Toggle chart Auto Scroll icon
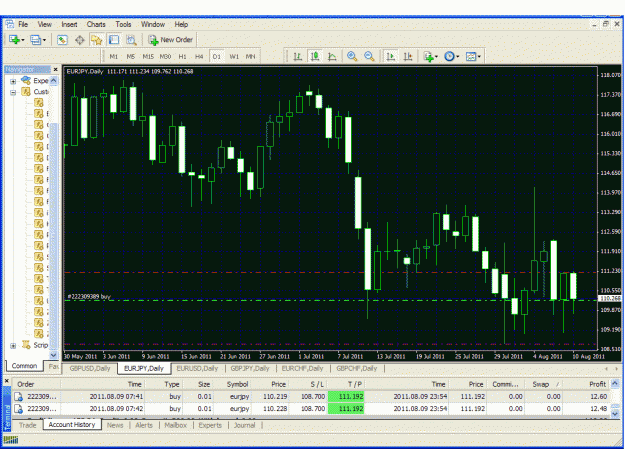The height and width of the screenshot is (449, 625). (391, 57)
